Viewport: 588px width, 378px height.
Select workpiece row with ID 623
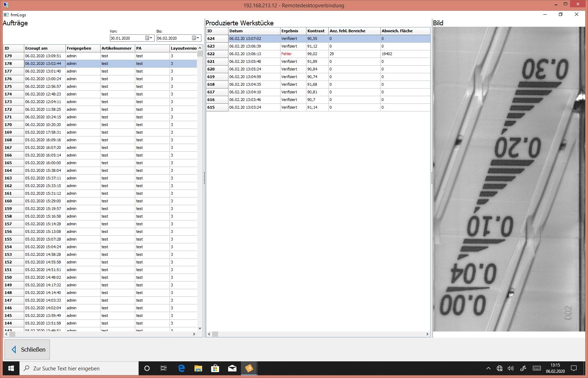(x=318, y=46)
